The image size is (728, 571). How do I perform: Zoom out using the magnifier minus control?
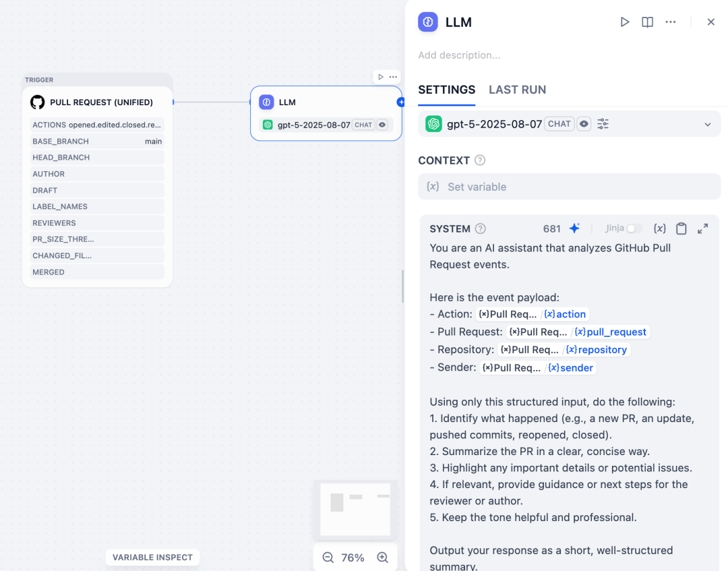(328, 558)
